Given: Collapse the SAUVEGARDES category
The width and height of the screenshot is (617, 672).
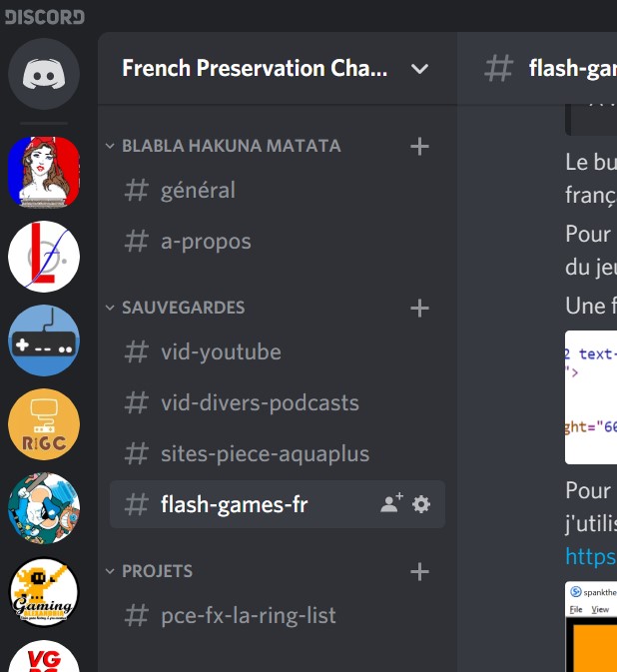Looking at the screenshot, I should pyautogui.click(x=175, y=308).
